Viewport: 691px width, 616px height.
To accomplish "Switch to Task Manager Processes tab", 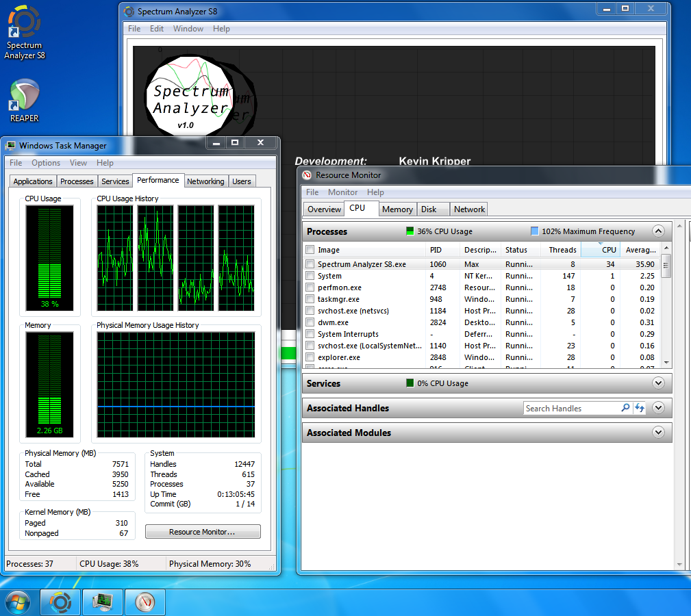I will [77, 181].
